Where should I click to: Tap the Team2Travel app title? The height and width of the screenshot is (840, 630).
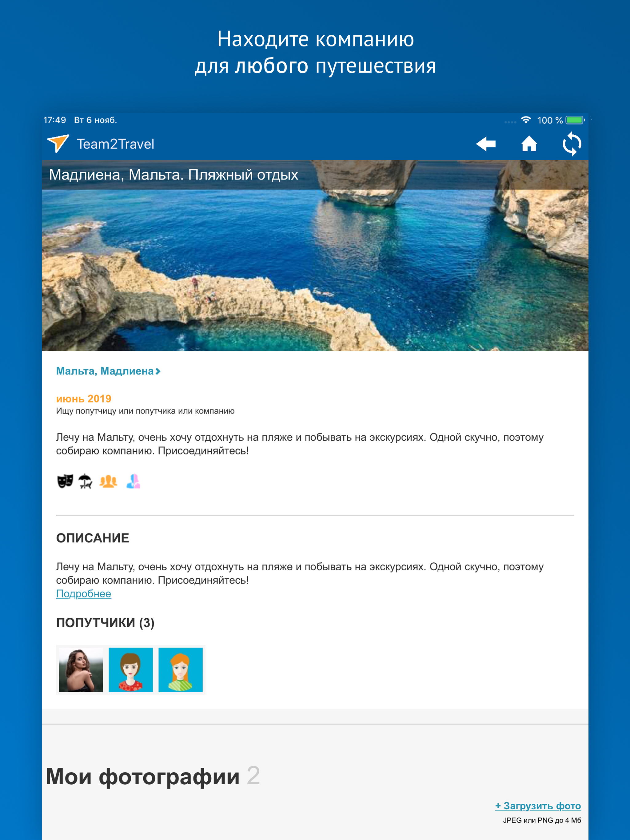coord(116,144)
